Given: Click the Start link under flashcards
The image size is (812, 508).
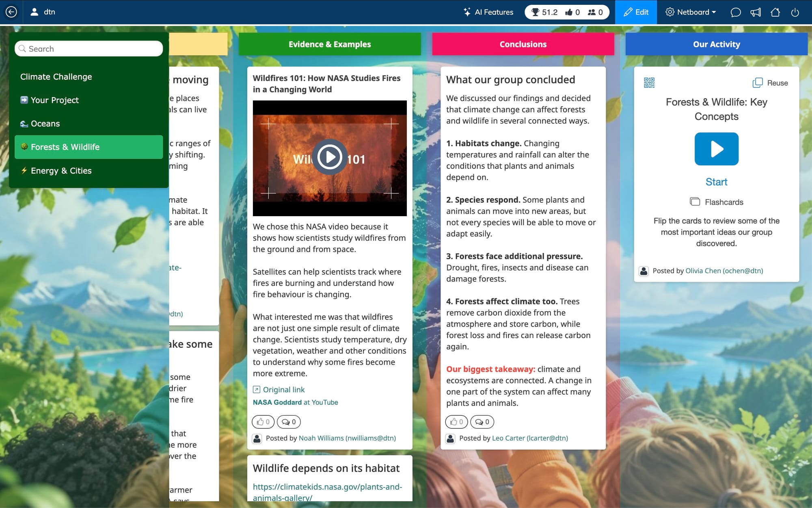Looking at the screenshot, I should [x=716, y=182].
